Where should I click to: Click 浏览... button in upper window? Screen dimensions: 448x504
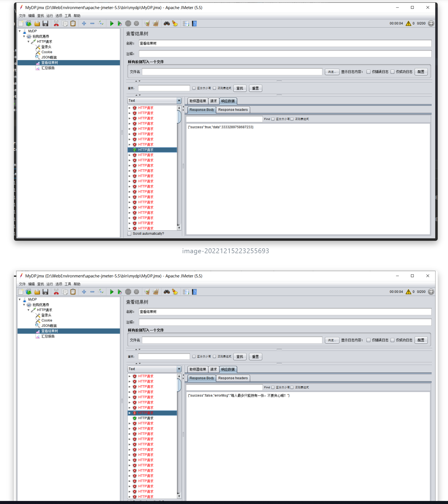pyautogui.click(x=332, y=72)
